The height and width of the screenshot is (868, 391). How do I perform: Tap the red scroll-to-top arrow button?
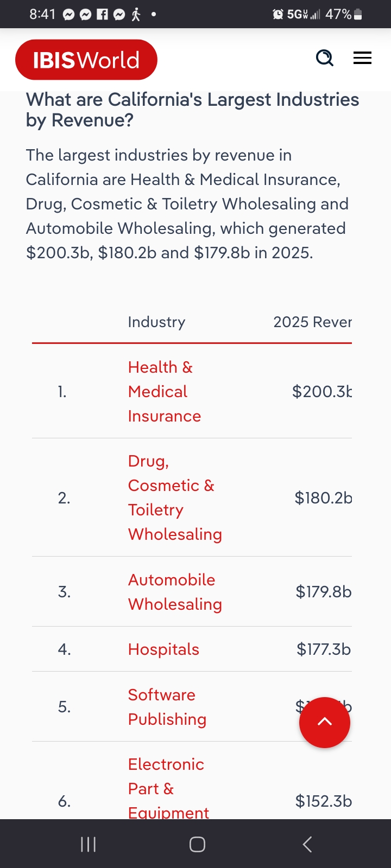point(324,722)
